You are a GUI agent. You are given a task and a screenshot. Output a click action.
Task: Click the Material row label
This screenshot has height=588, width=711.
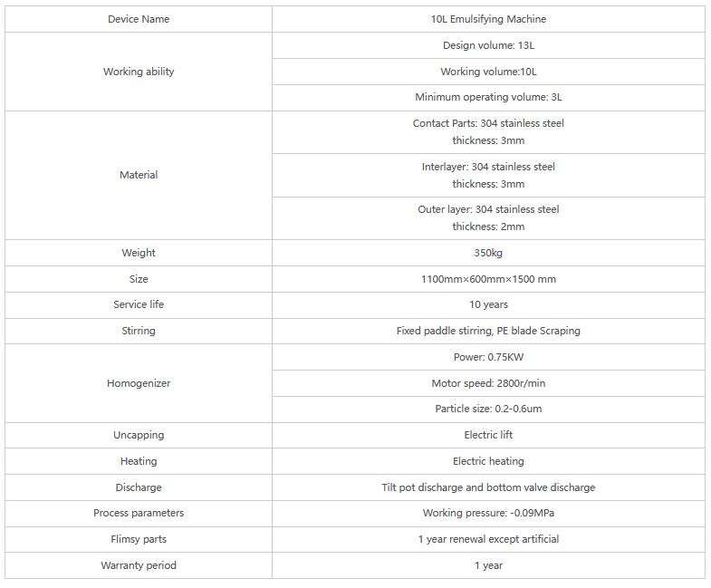coord(139,175)
